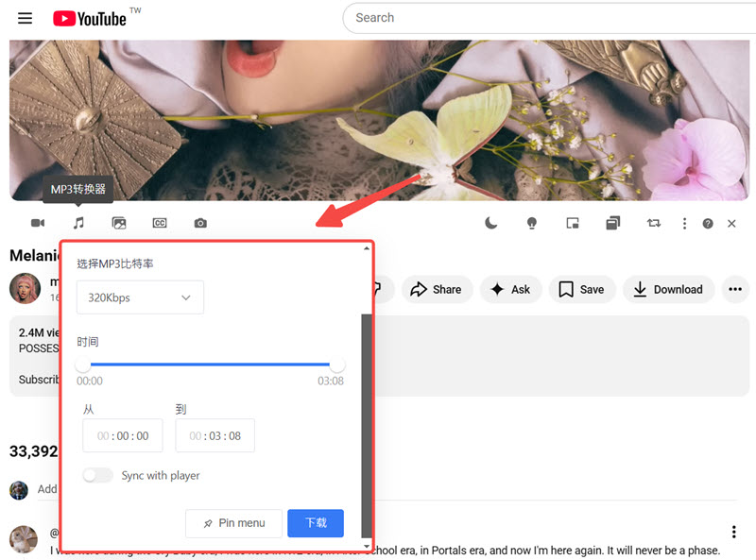Click the CC subtitles toolbar icon
The width and height of the screenshot is (756, 560).
point(160,223)
